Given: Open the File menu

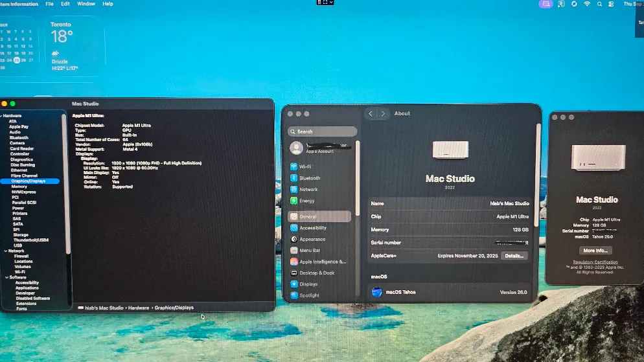Looking at the screenshot, I should click(49, 4).
